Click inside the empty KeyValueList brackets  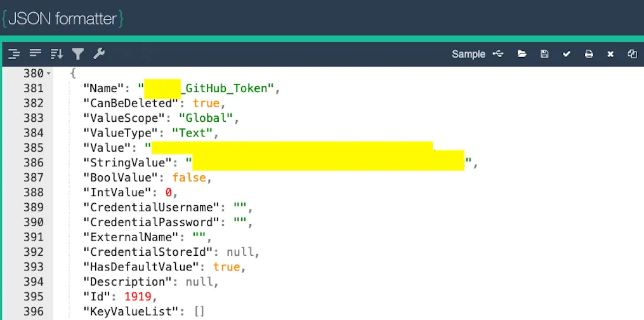click(199, 311)
